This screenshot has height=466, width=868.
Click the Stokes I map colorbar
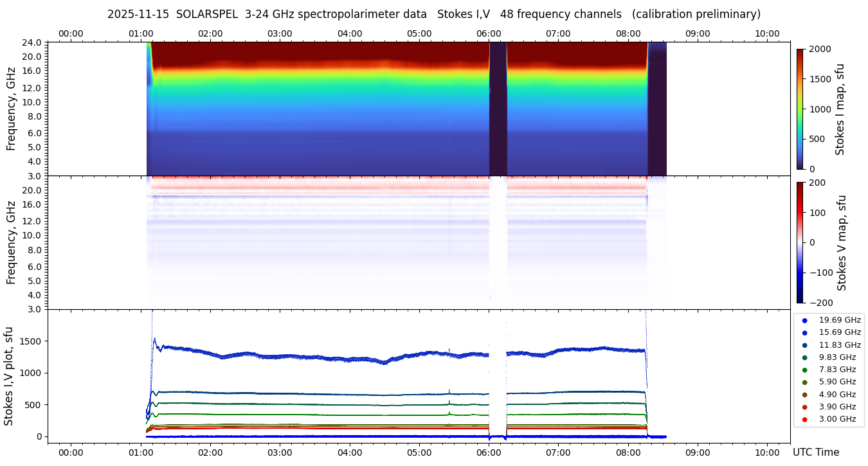[800, 109]
